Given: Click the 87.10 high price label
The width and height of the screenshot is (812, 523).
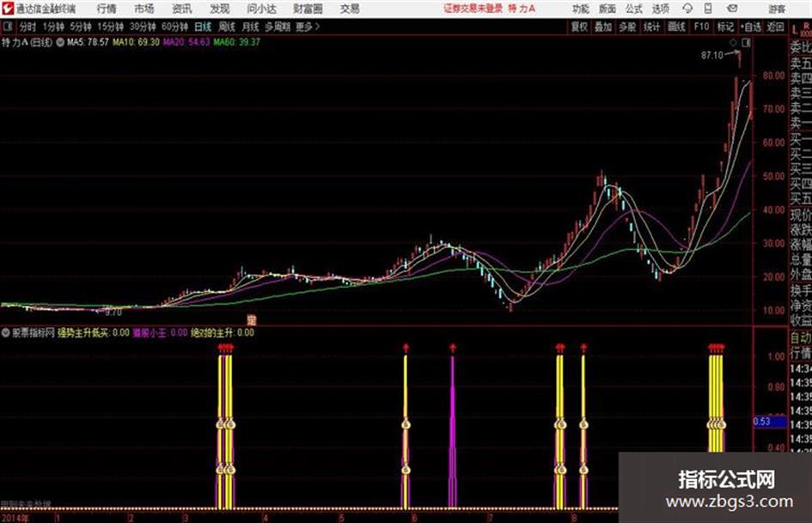Looking at the screenshot, I should point(712,56).
